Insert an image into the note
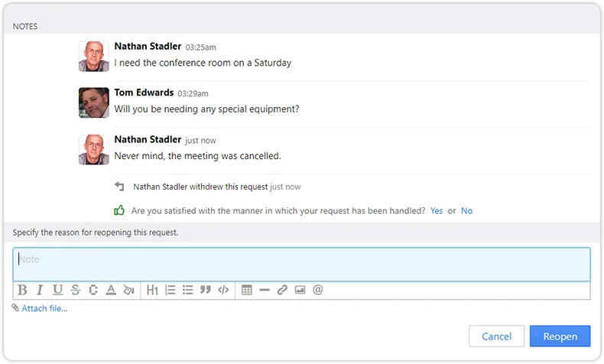The height and width of the screenshot is (364, 604). (x=300, y=290)
